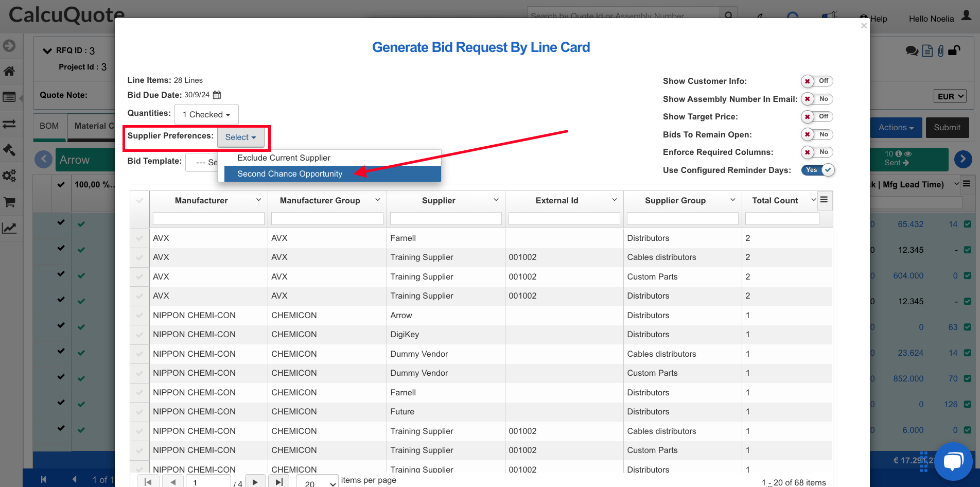Open Manufacturer Group column dropdown arrow
980x487 pixels.
pos(377,200)
